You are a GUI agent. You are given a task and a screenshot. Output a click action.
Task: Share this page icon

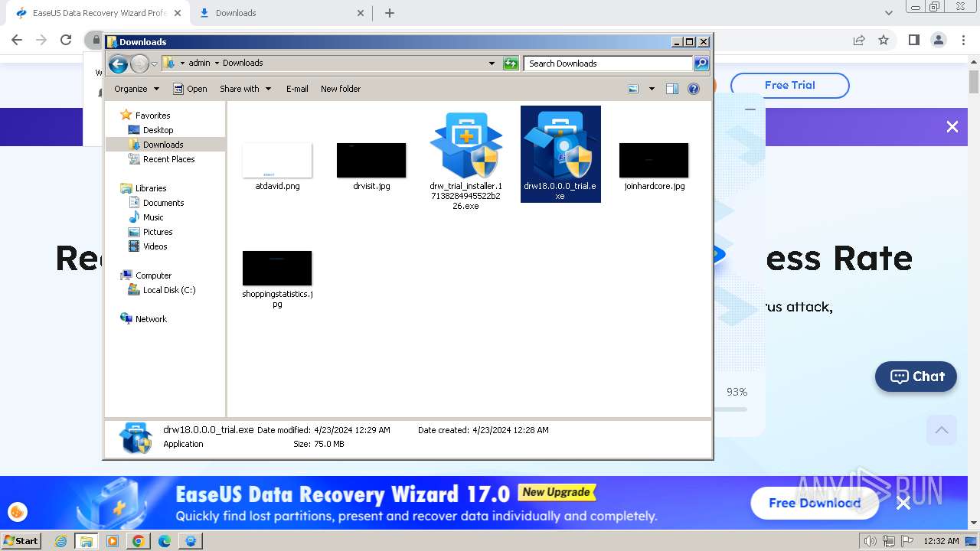click(859, 40)
